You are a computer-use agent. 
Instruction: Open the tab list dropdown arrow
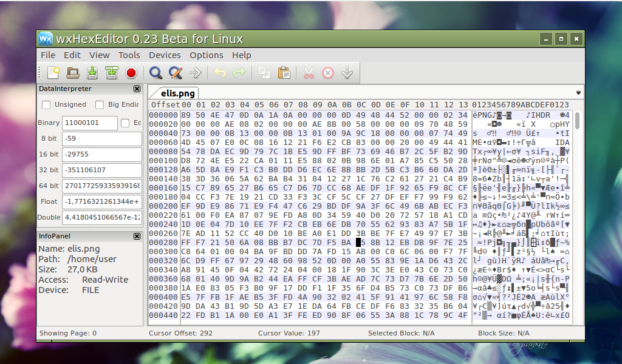[x=578, y=93]
